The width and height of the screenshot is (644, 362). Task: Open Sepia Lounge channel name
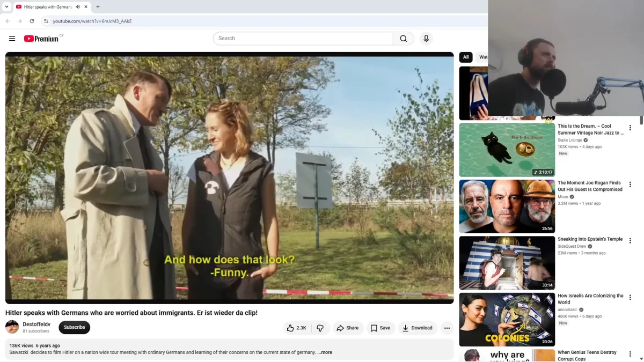[569, 140]
